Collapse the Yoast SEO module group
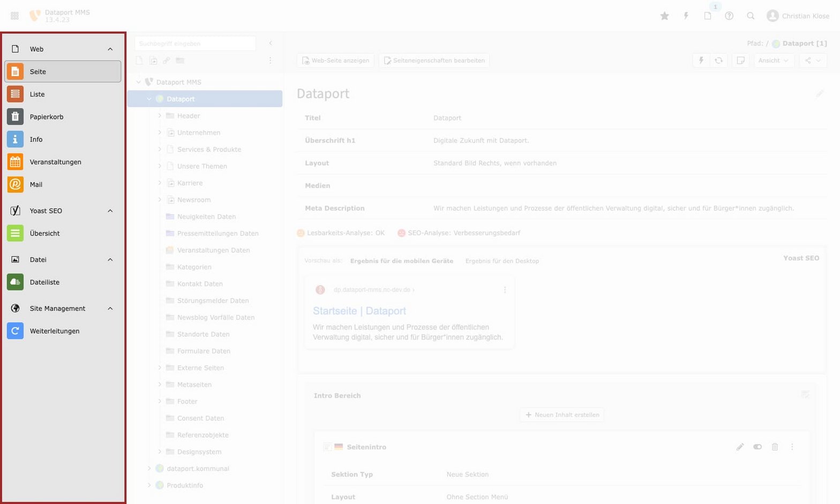The image size is (840, 504). (x=110, y=211)
